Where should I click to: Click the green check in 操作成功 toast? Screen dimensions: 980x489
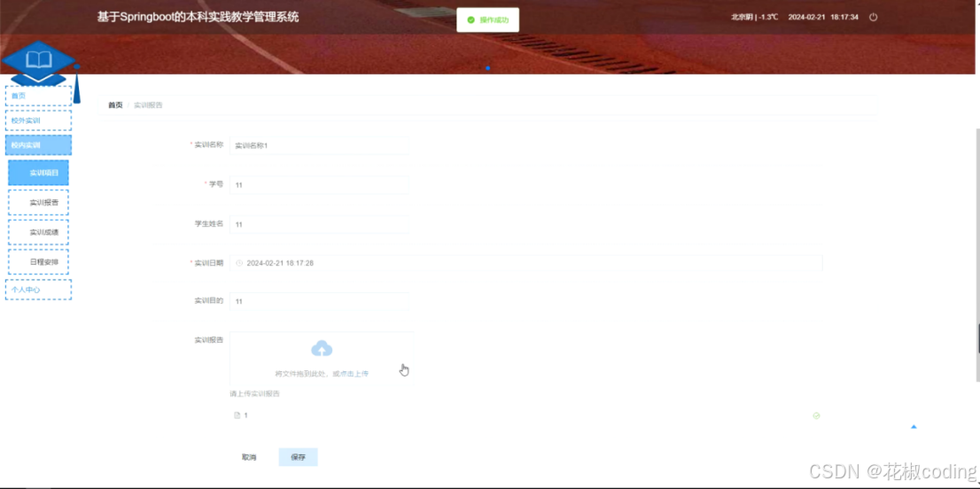click(471, 20)
